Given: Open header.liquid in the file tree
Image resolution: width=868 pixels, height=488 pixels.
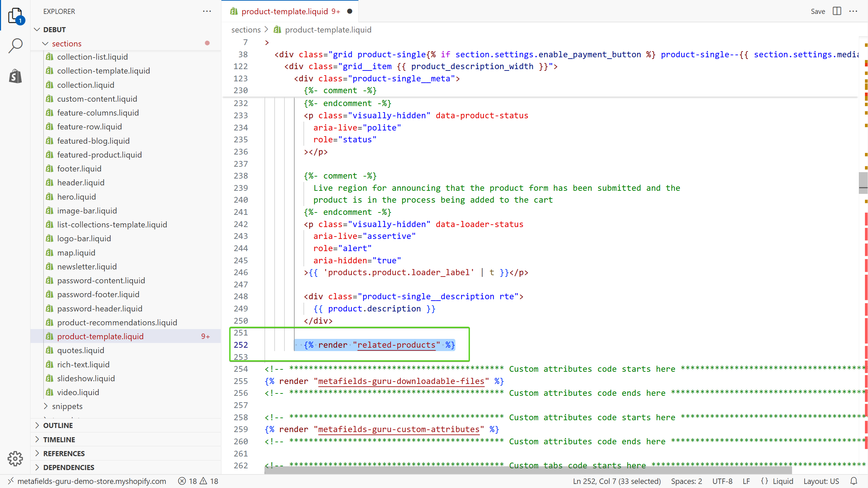Looking at the screenshot, I should pyautogui.click(x=81, y=183).
